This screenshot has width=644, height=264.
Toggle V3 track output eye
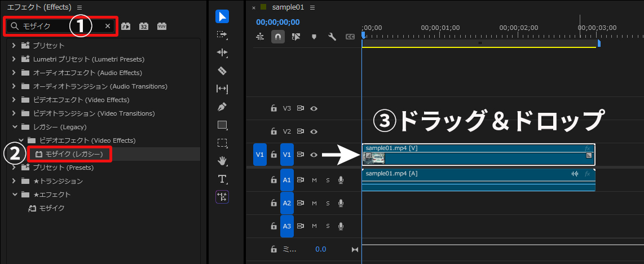tap(314, 108)
